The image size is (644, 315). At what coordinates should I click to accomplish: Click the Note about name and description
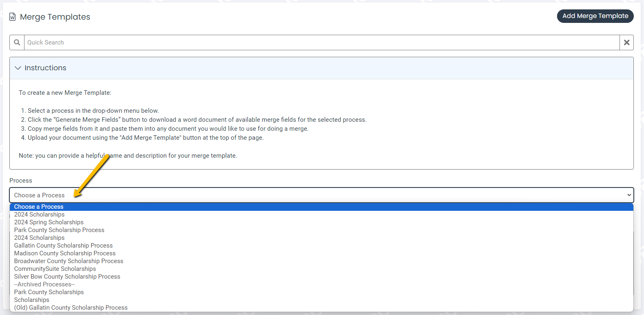pyautogui.click(x=128, y=156)
